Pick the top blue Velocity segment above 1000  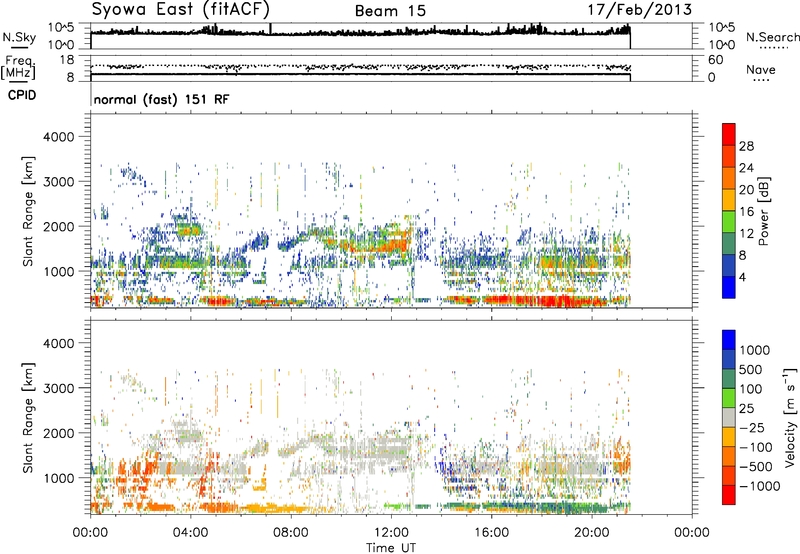pyautogui.click(x=729, y=340)
